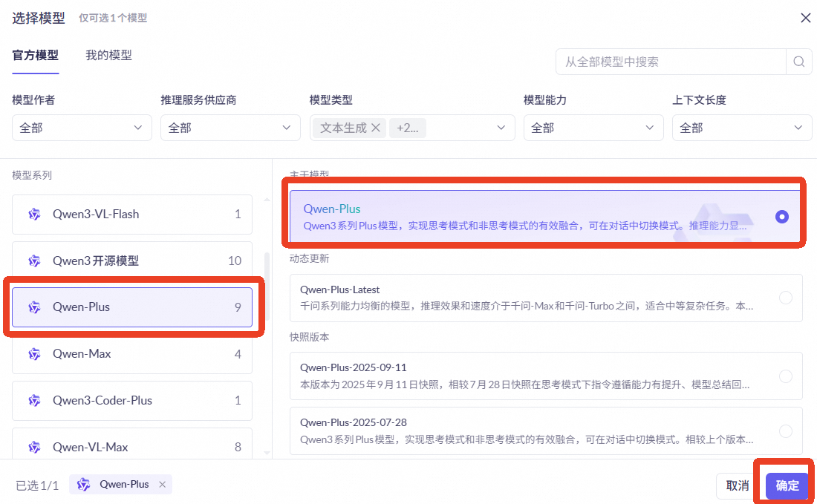
Task: Expand the 模型类型 dropdown
Action: point(501,128)
